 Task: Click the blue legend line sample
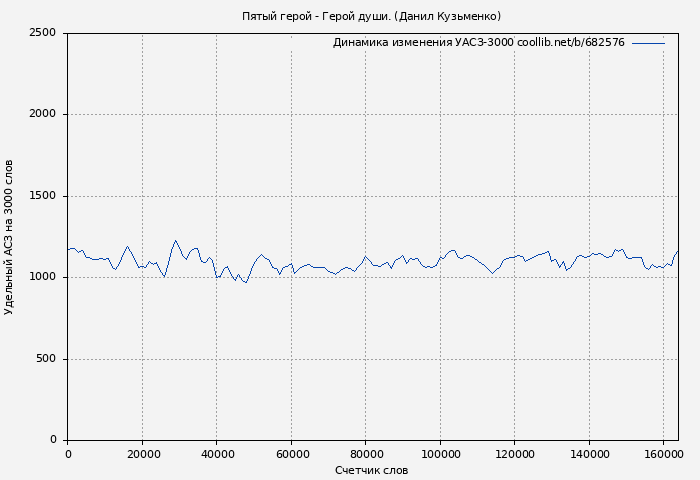pyautogui.click(x=648, y=43)
